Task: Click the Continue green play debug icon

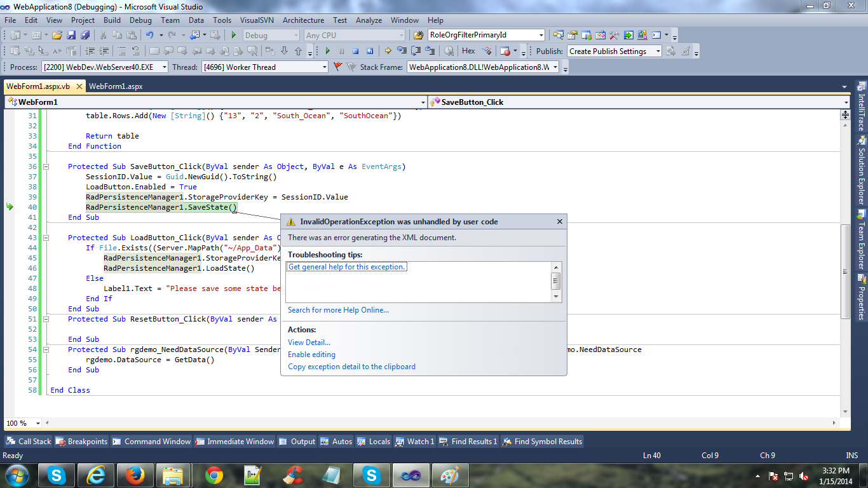Action: 328,51
